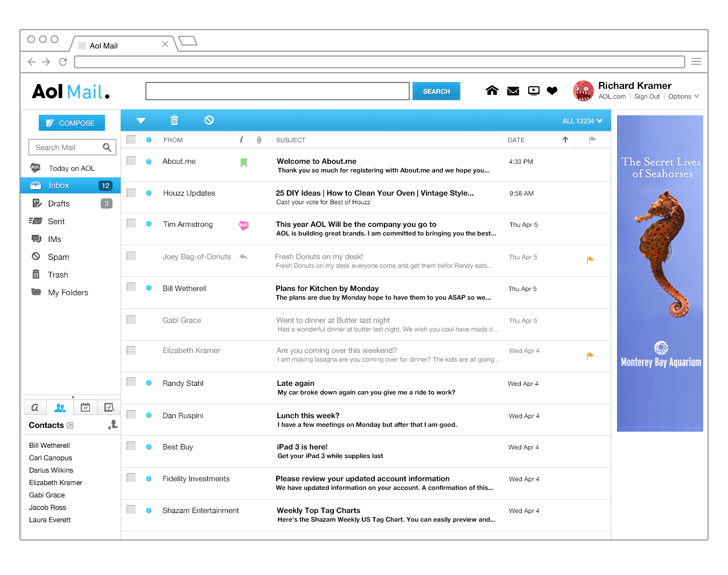Screen dimensions: 728x575
Task: Tick the Joey Bag-of-Donuts email checkbox
Action: click(131, 256)
